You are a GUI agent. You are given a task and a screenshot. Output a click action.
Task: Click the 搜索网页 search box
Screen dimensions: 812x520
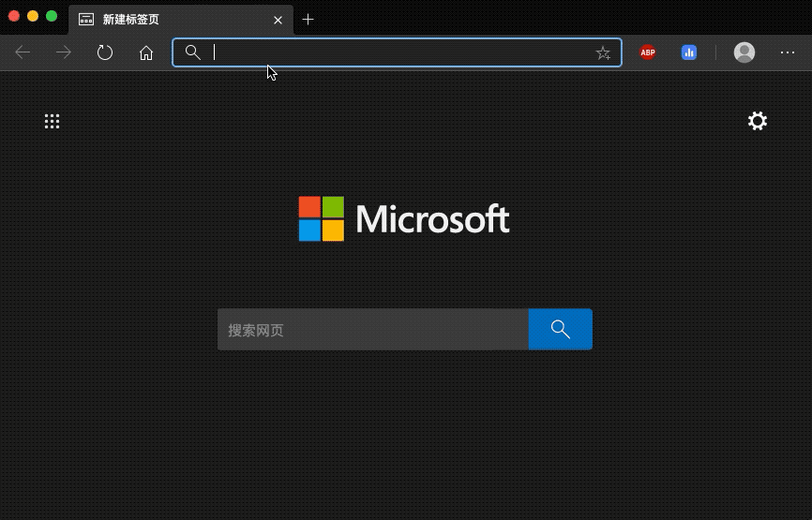point(373,330)
